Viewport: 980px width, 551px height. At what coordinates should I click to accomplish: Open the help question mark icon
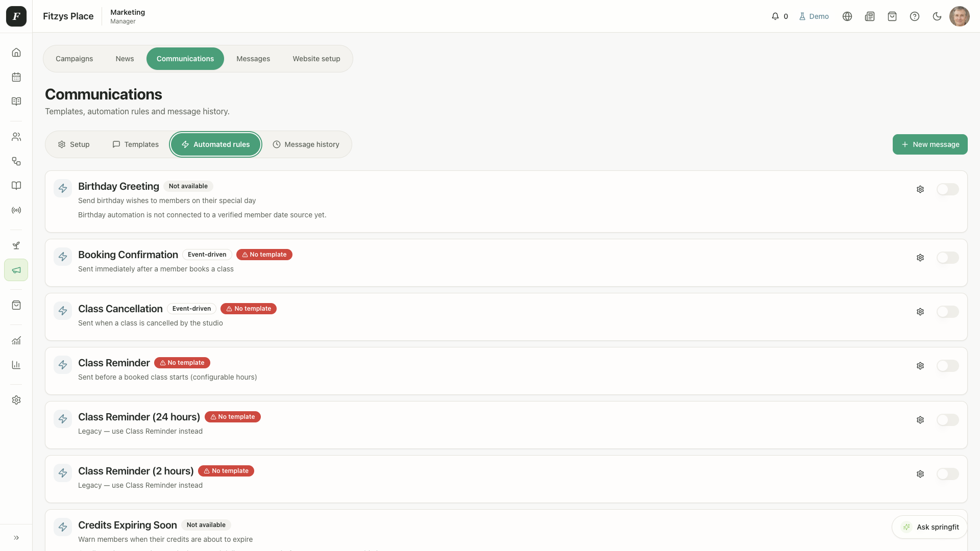[915, 16]
